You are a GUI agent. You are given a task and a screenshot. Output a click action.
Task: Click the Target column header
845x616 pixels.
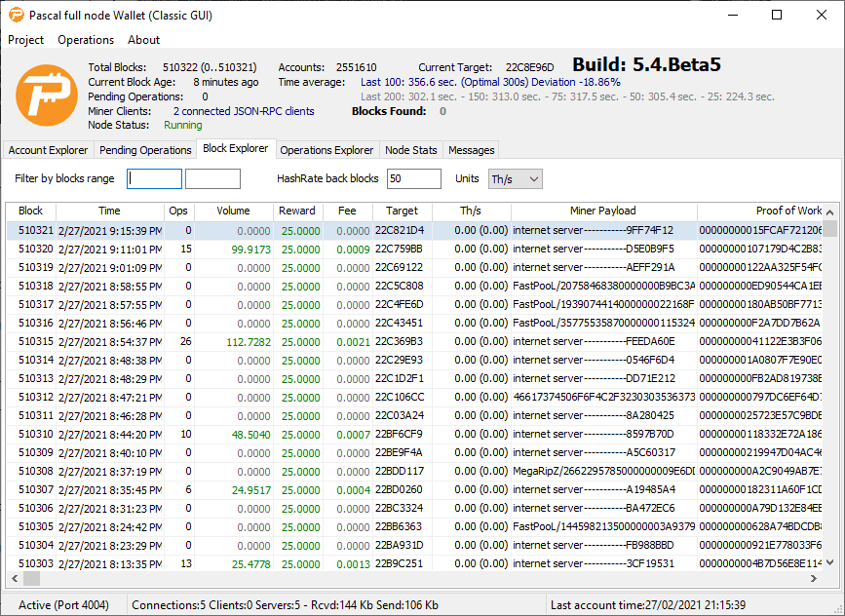402,211
